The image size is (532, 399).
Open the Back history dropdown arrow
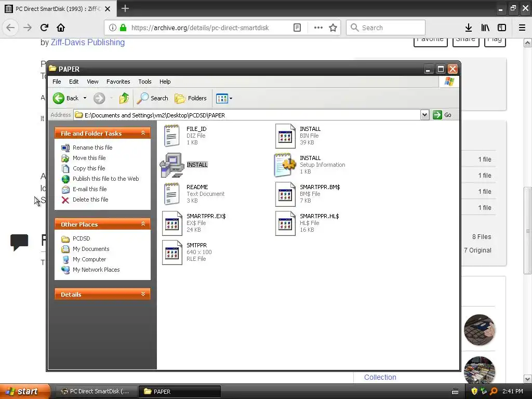tap(85, 98)
